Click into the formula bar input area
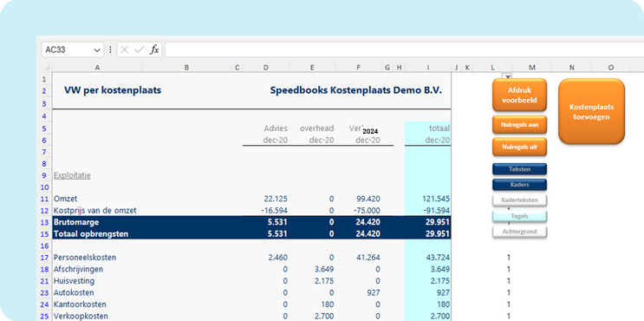 404,49
